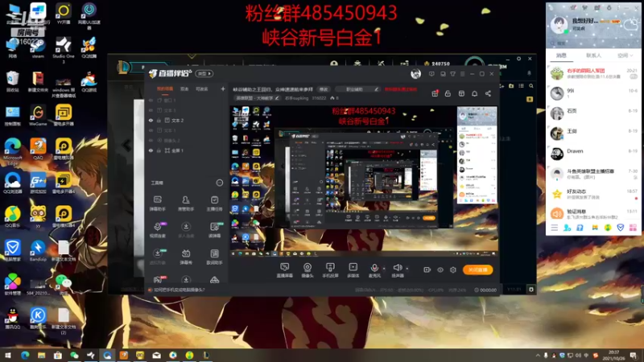Open the 弹幕助手 tool in toolbox
Screen dimensions: 644x362
point(157,204)
